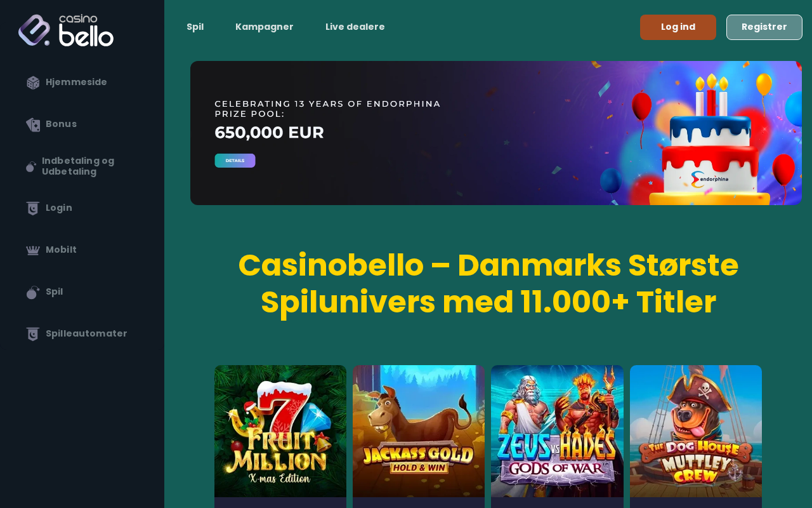This screenshot has width=812, height=508.
Task: Click the cards icon beside Bonus
Action: point(33,124)
